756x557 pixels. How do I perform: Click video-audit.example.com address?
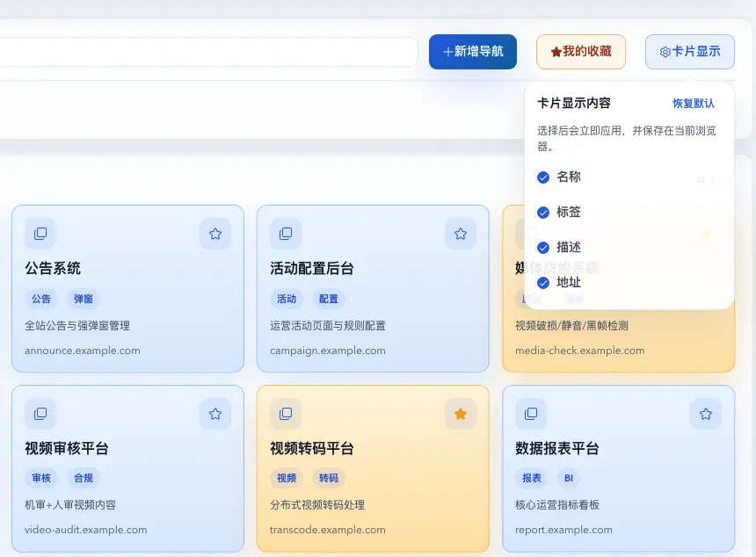pyautogui.click(x=86, y=530)
